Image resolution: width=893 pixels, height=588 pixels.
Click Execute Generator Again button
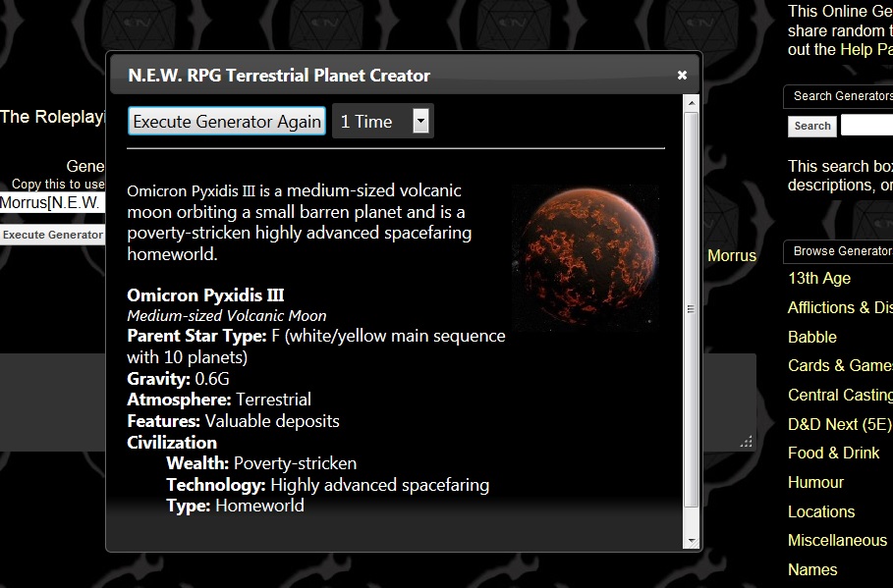[227, 122]
